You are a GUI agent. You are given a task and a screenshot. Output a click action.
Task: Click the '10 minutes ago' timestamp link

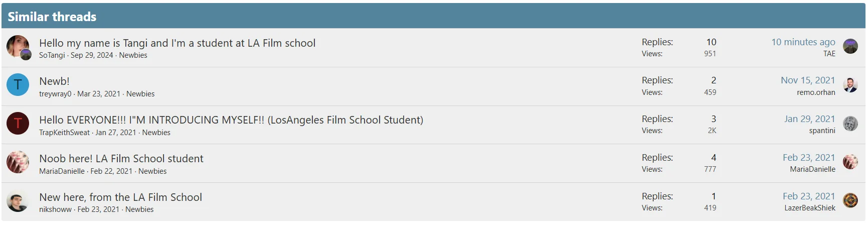point(803,42)
